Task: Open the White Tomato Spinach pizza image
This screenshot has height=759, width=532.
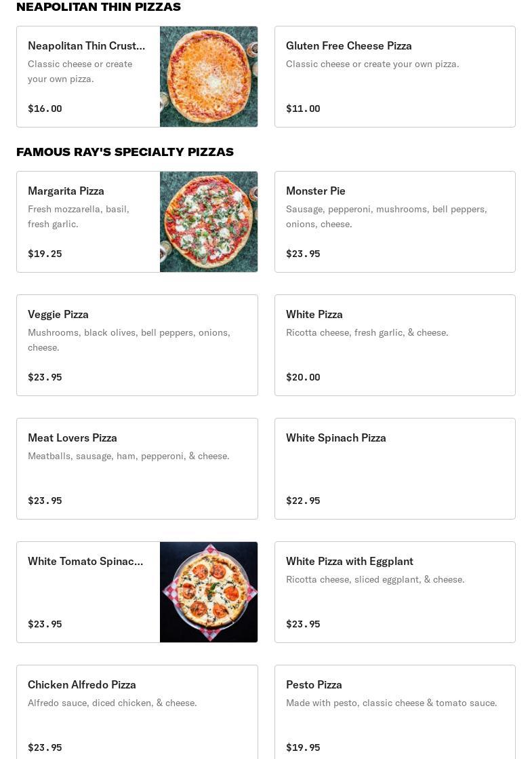Action: coord(209,592)
